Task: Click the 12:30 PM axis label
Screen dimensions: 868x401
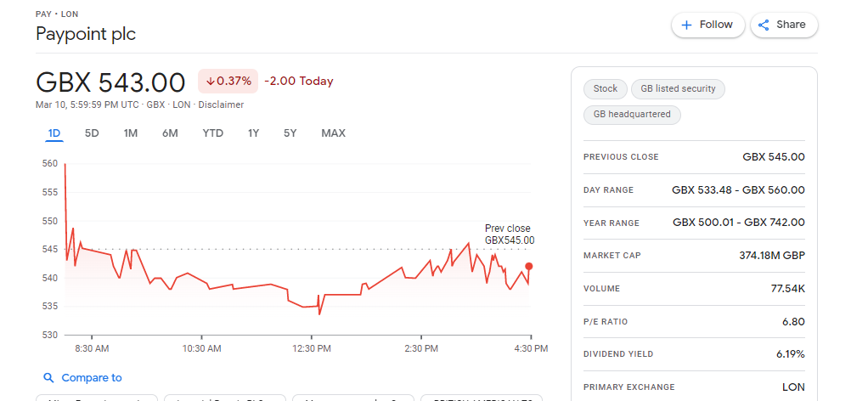Action: (x=312, y=348)
